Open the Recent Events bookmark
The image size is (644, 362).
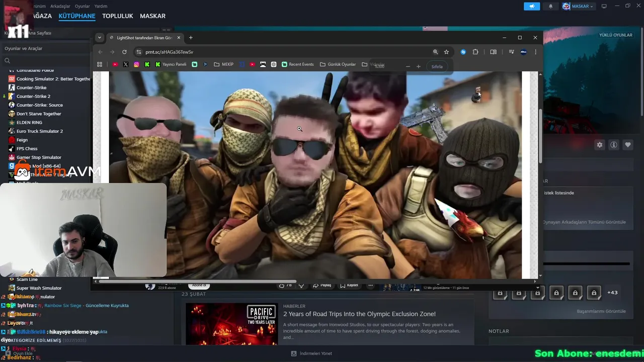(298, 64)
